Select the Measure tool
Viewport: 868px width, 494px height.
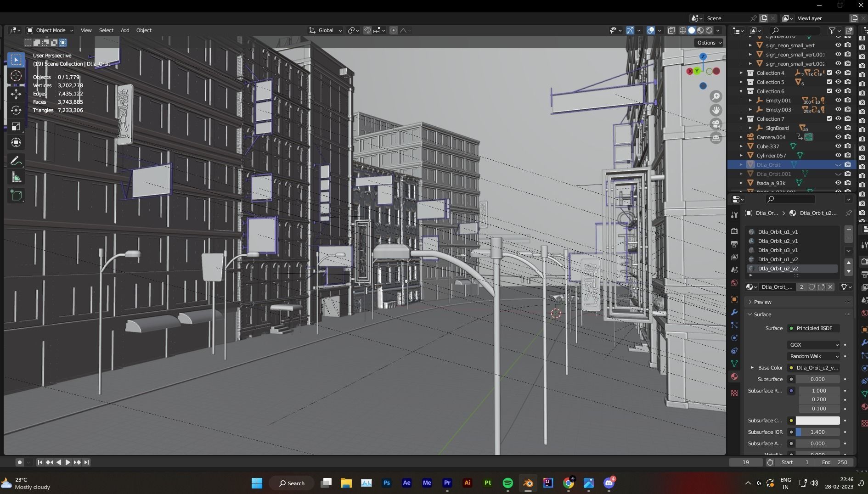coord(16,178)
